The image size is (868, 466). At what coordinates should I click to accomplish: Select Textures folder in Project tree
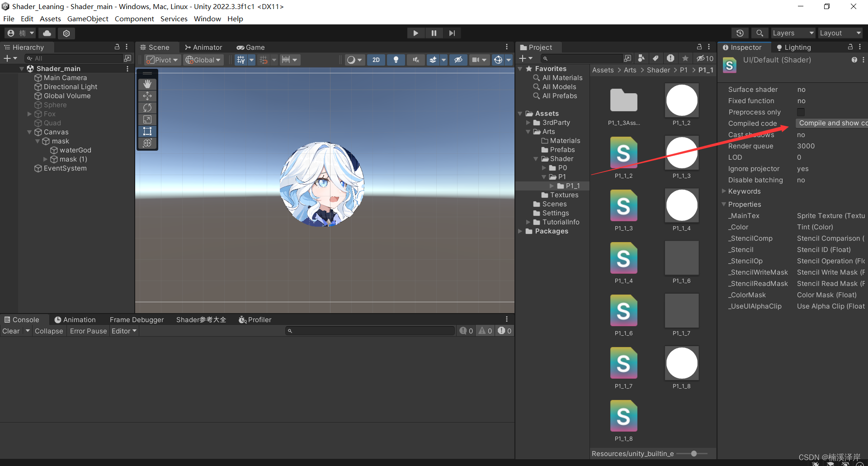click(560, 195)
